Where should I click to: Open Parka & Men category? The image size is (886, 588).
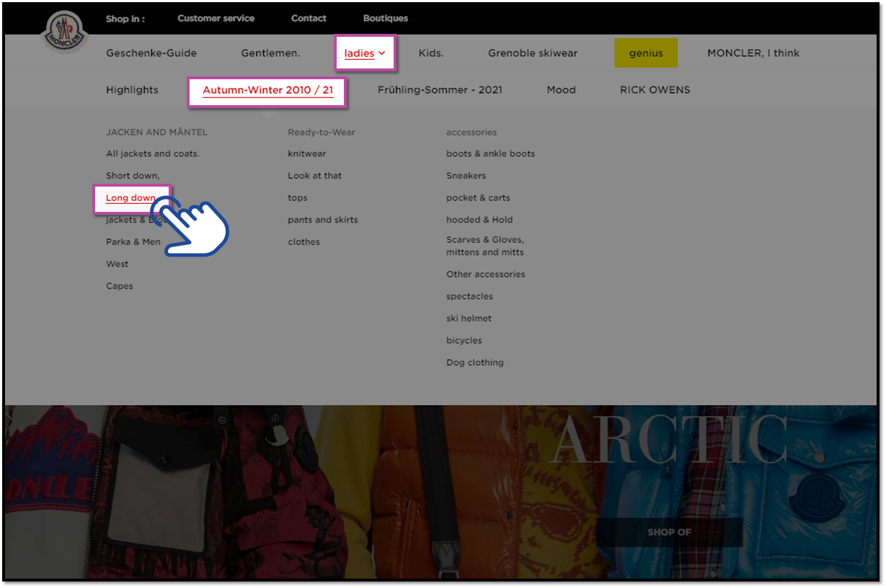pos(133,242)
